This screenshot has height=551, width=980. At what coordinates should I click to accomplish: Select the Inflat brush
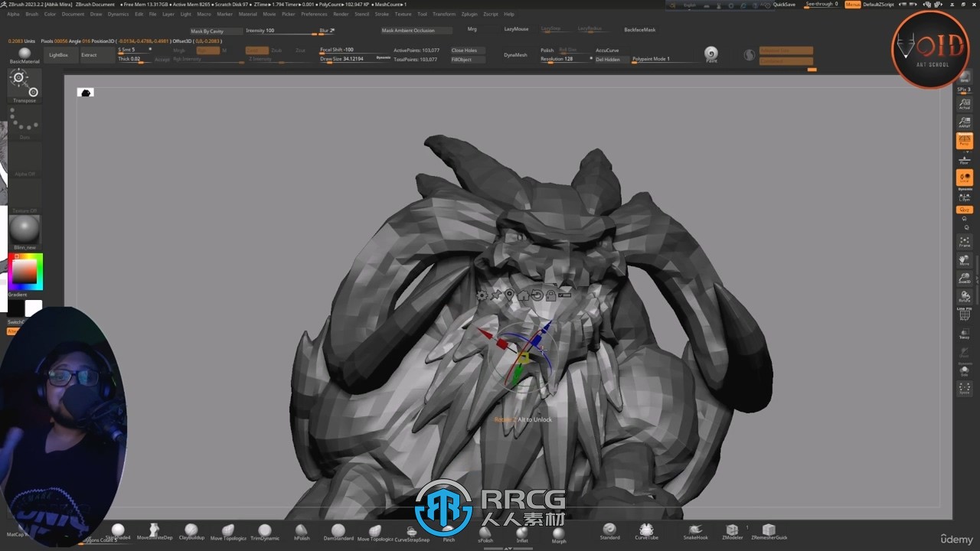pos(522,533)
